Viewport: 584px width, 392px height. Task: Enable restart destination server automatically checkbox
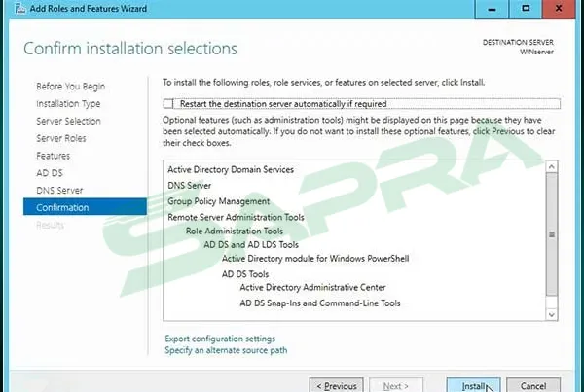tap(169, 103)
